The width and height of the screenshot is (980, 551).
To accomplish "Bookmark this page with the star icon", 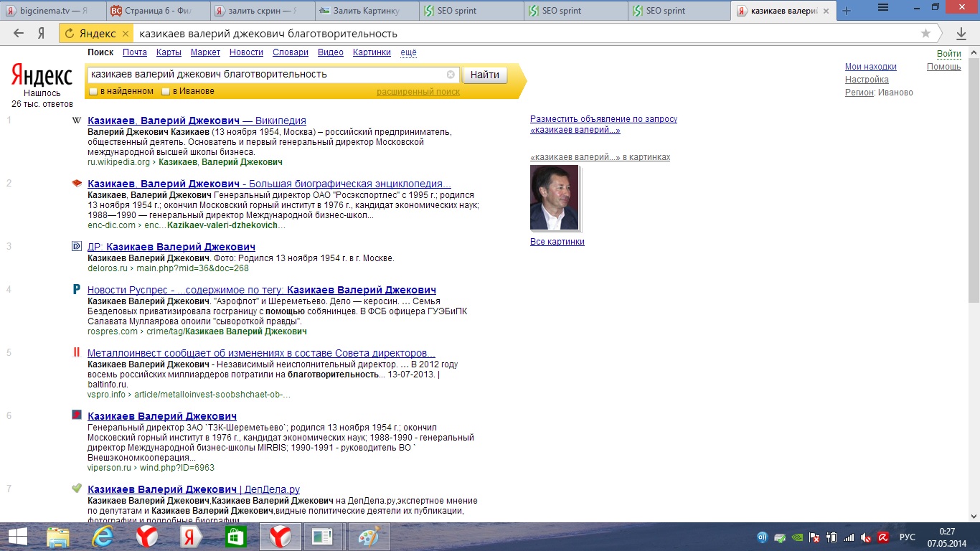I will point(925,34).
